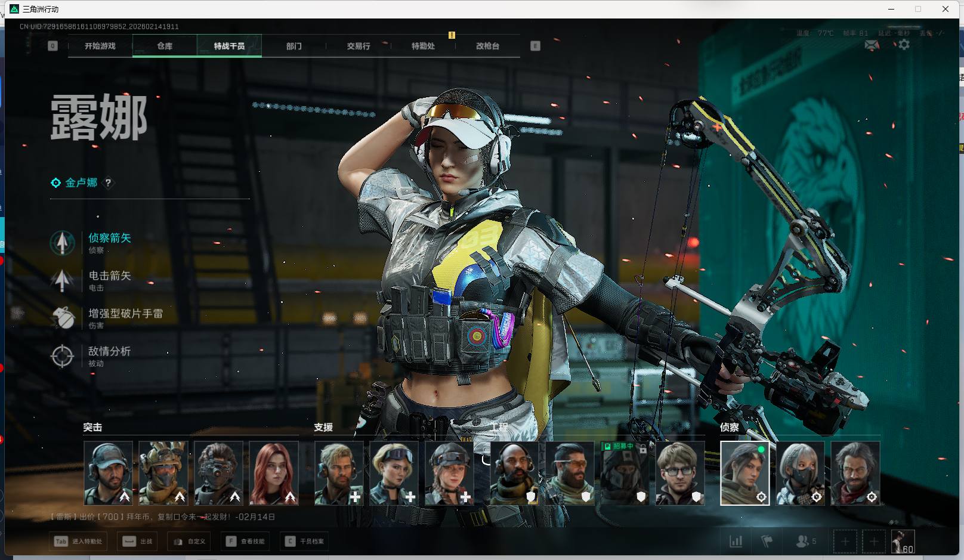Click the first empty squad invite slot
This screenshot has height=560, width=964.
pos(845,542)
